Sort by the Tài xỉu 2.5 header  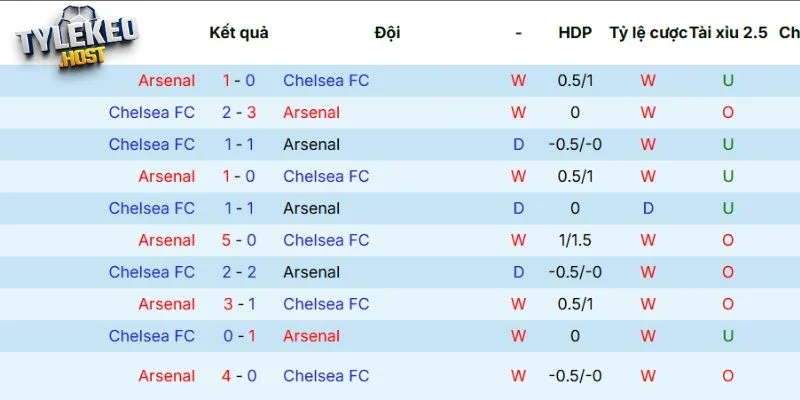coord(729,32)
